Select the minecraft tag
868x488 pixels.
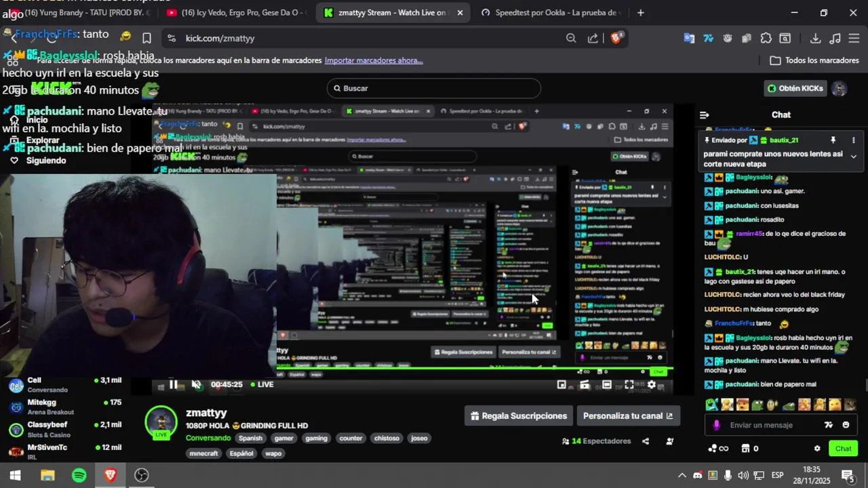coord(204,453)
